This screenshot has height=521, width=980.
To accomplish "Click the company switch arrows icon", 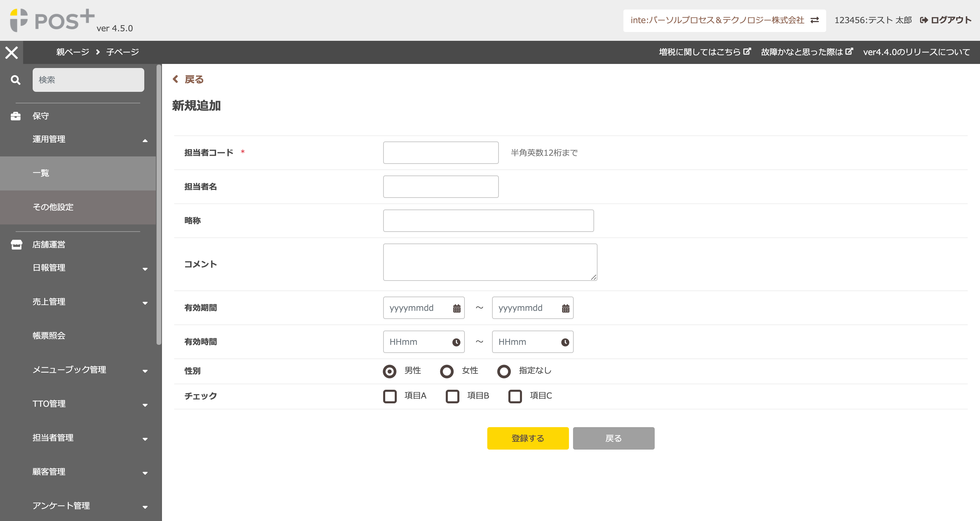I will pyautogui.click(x=815, y=20).
